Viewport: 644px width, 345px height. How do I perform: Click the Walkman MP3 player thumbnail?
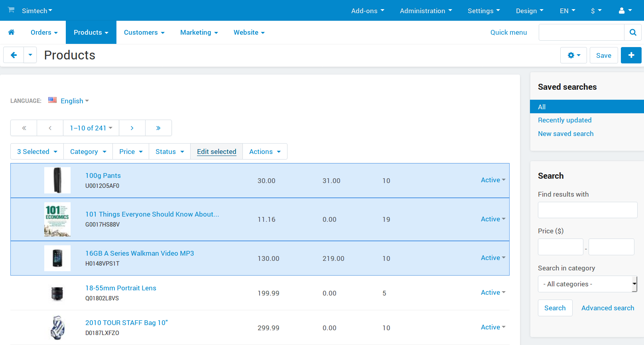(57, 258)
